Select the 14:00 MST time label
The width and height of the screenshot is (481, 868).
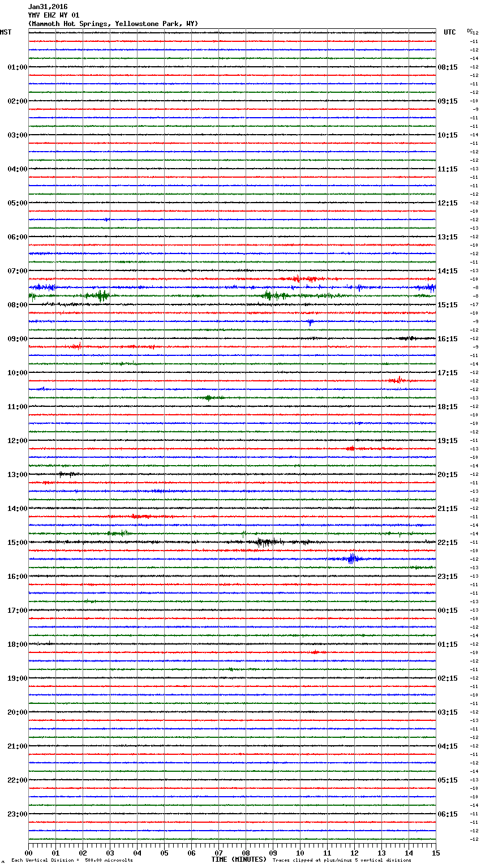tap(17, 509)
